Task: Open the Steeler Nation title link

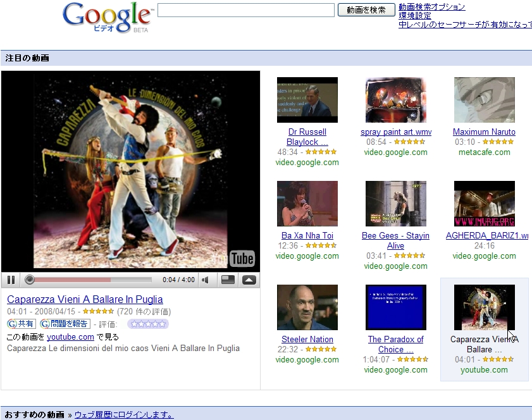Action: [x=307, y=339]
